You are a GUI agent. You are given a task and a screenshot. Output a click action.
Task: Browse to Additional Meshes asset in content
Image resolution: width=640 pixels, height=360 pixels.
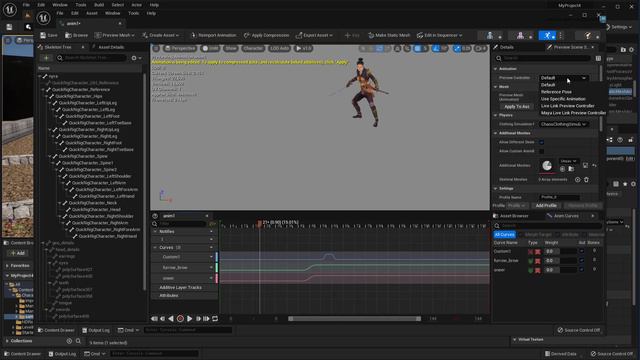click(571, 169)
